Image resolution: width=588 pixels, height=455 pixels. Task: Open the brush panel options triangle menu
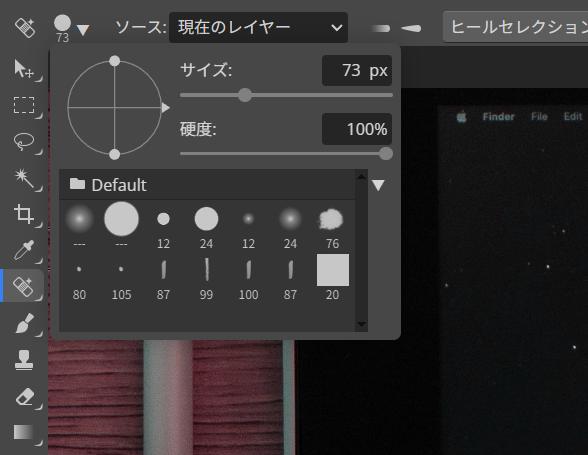pos(378,185)
